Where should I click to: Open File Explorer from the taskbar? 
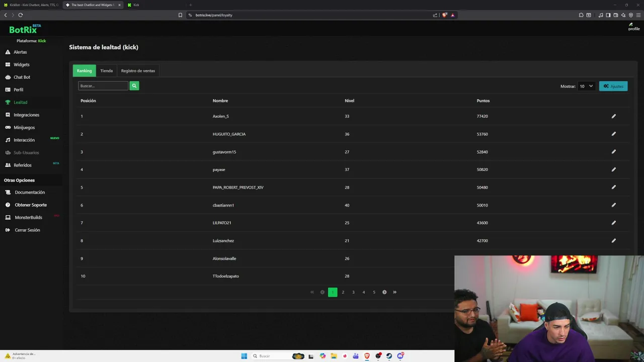coord(334,356)
